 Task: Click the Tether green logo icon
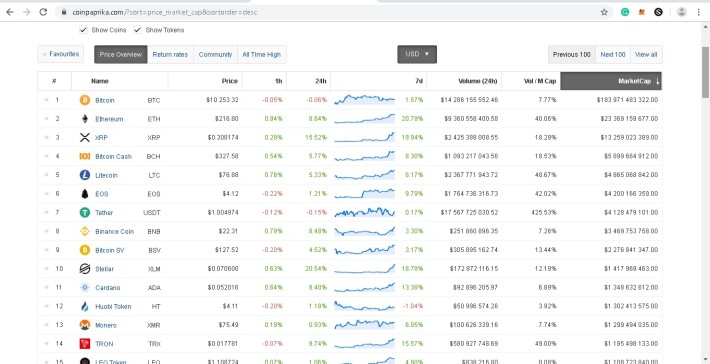85,212
